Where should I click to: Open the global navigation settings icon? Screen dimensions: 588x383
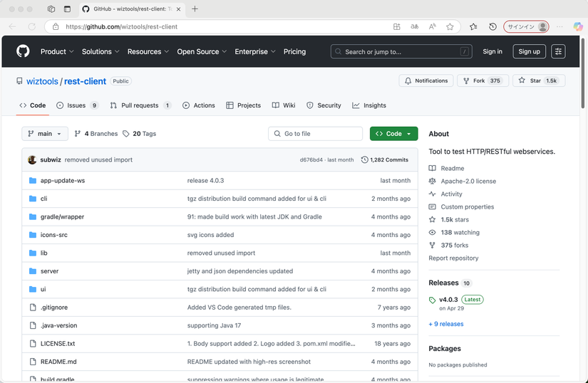click(x=558, y=51)
